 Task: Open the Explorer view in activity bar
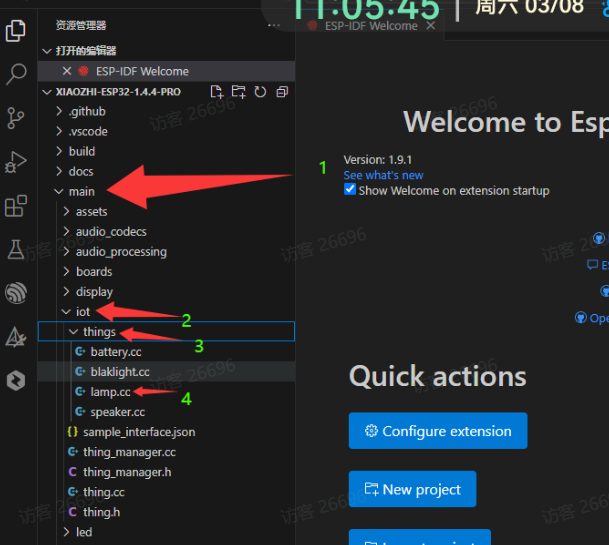[16, 31]
